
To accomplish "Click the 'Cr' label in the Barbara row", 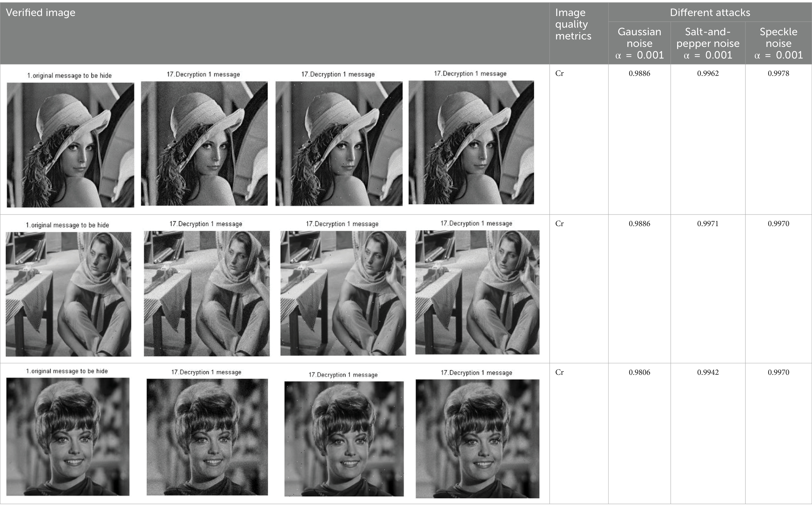I will 559,223.
